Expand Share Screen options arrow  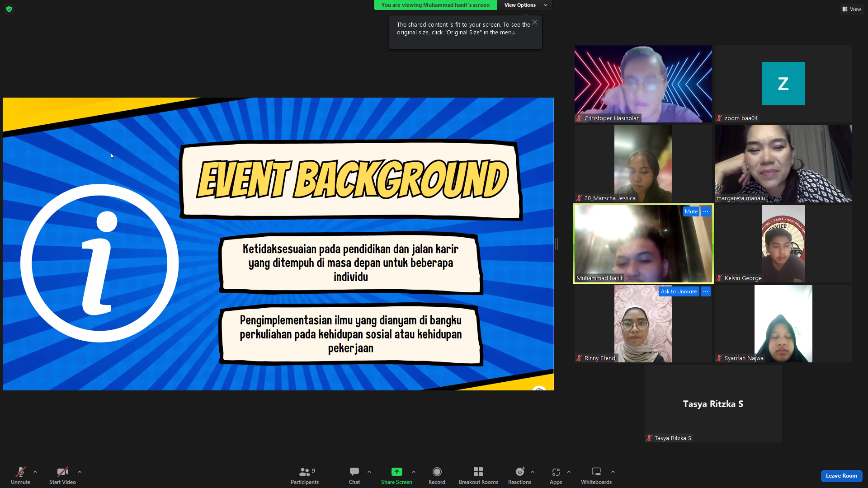pos(414,472)
